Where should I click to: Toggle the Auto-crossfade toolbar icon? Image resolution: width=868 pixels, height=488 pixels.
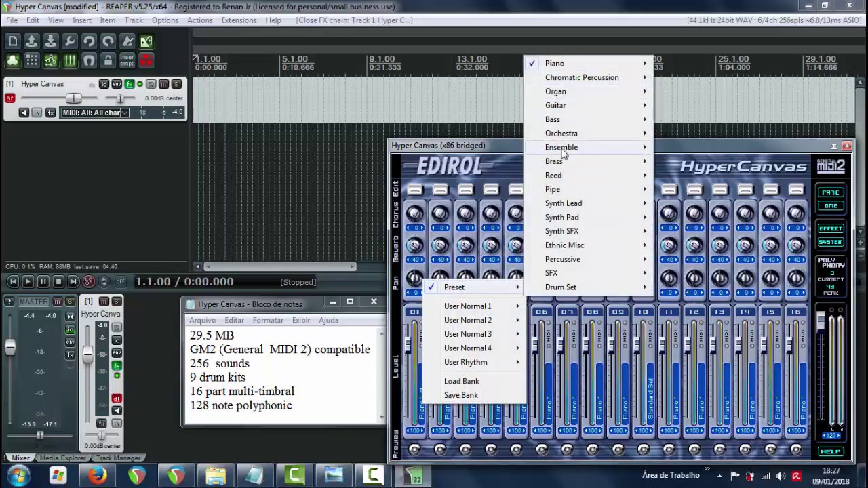(x=146, y=41)
